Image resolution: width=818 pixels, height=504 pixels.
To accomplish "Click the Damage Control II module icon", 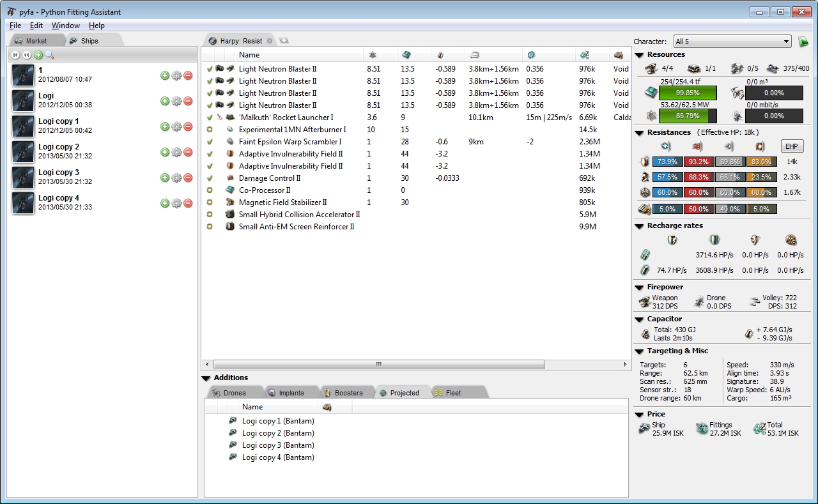I will 231,178.
